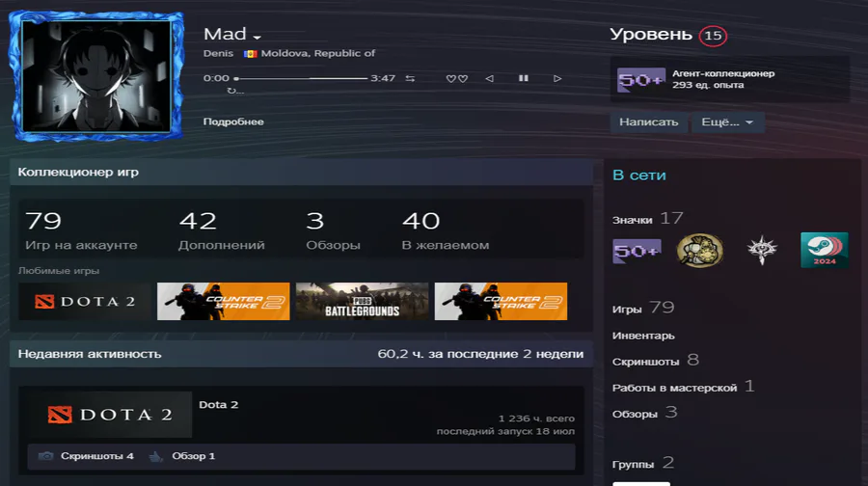Open the Инвентарь inventory link

pyautogui.click(x=643, y=336)
